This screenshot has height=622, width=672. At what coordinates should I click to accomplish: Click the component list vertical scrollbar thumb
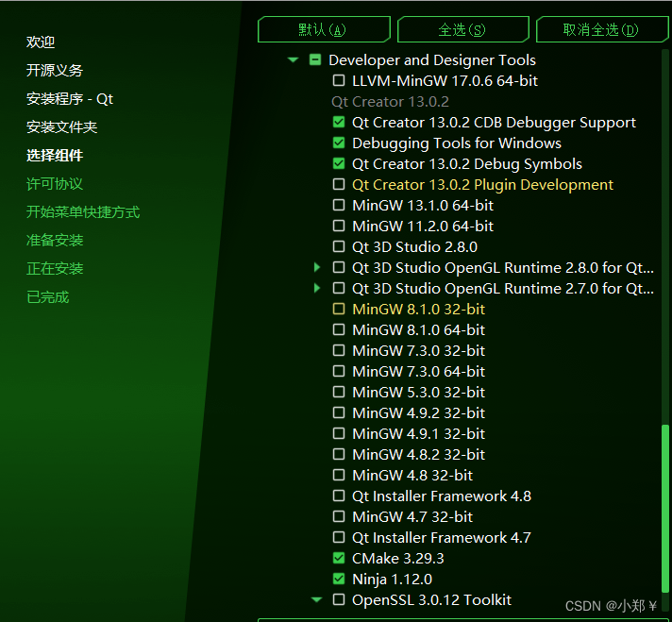coord(665,509)
